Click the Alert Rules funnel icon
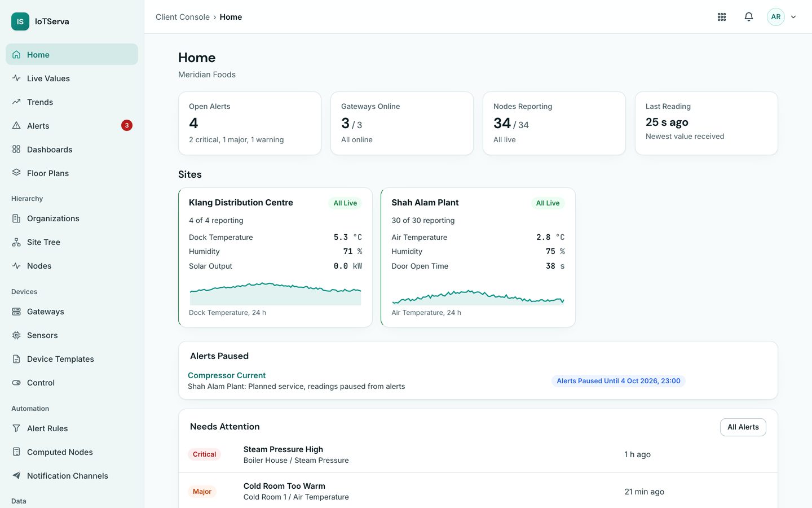Image resolution: width=812 pixels, height=508 pixels. tap(16, 428)
